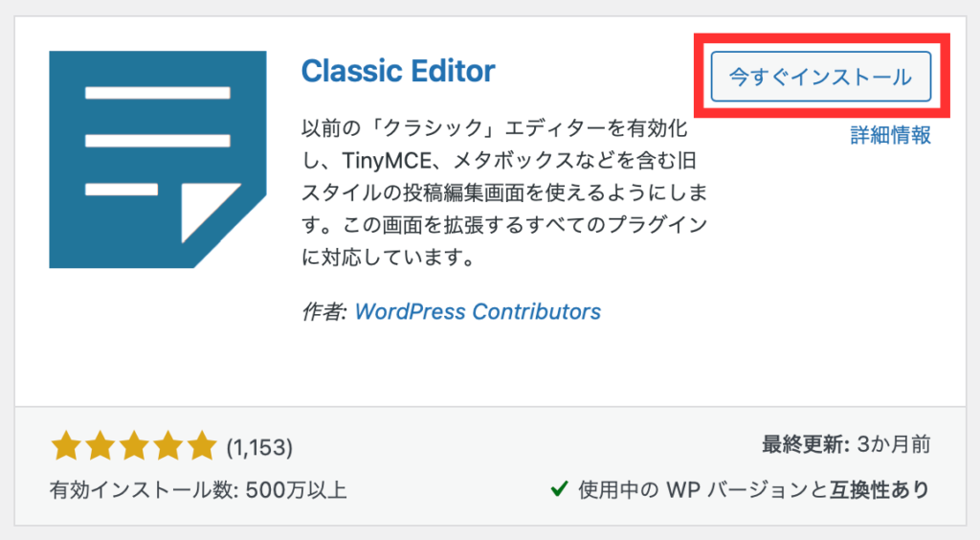Click the 有効インストール数 label
Image resolution: width=980 pixels, height=540 pixels.
145,489
